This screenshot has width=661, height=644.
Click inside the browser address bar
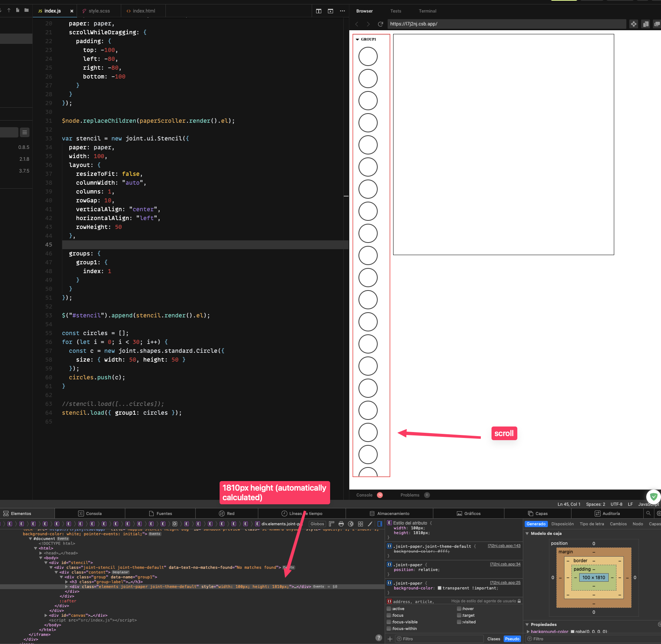[x=479, y=24]
